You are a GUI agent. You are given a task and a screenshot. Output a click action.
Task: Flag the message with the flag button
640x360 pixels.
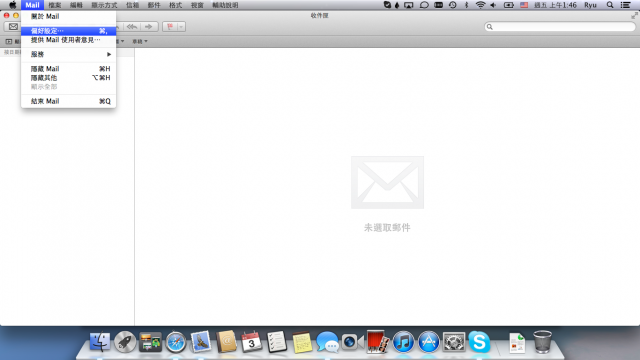170,27
